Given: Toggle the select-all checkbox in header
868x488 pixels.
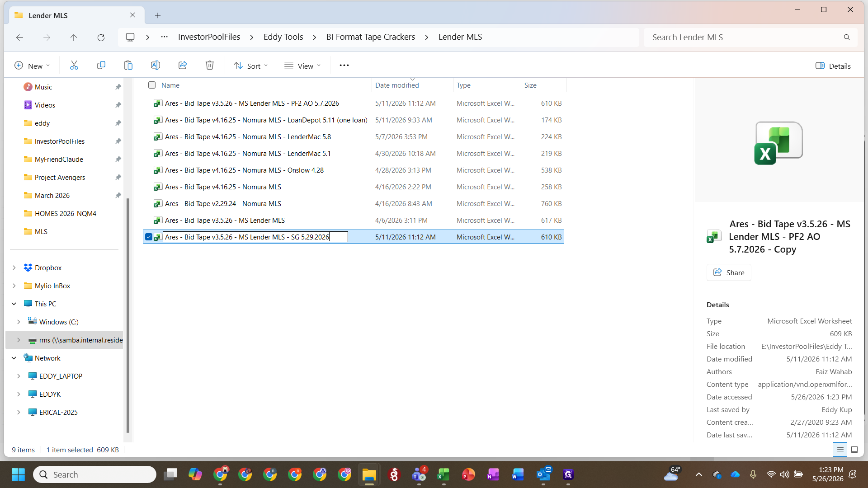Looking at the screenshot, I should tap(152, 85).
